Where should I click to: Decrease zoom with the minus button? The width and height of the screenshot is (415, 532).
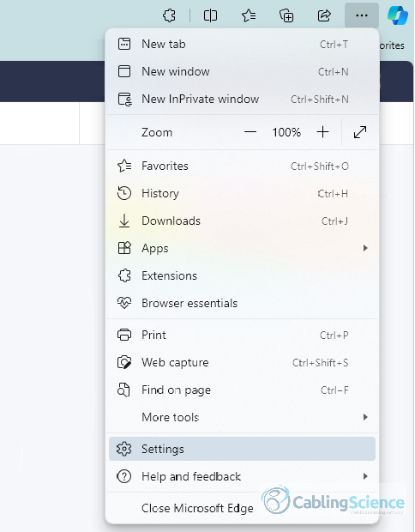point(250,132)
